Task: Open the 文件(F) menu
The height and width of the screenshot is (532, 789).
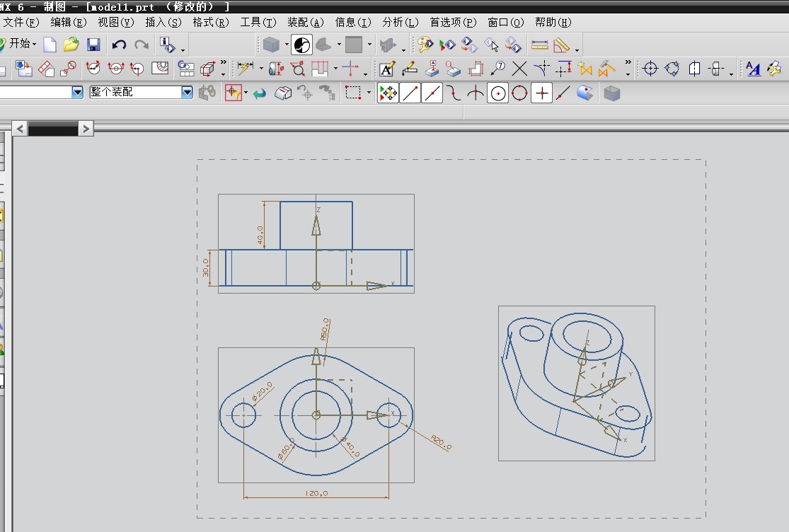Action: click(x=21, y=23)
